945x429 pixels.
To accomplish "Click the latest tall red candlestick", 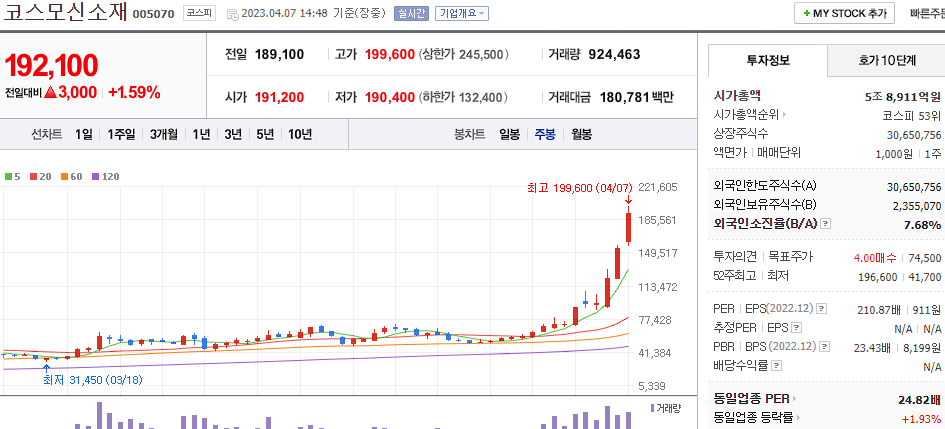I will pos(628,228).
